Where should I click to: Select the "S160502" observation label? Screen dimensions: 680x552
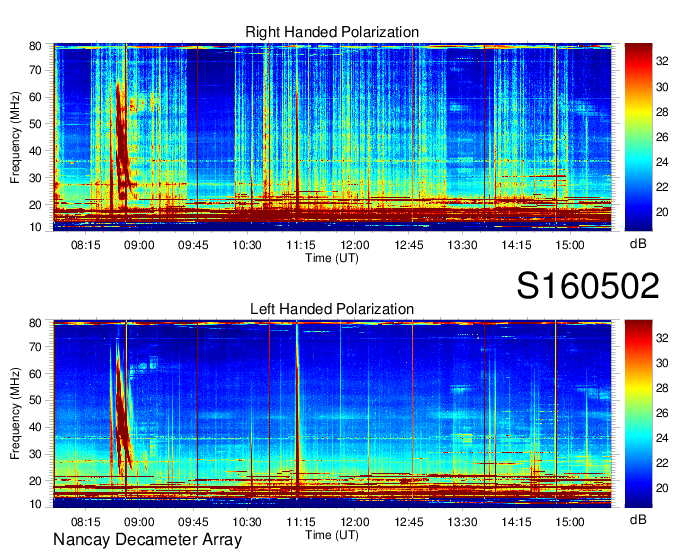click(588, 286)
